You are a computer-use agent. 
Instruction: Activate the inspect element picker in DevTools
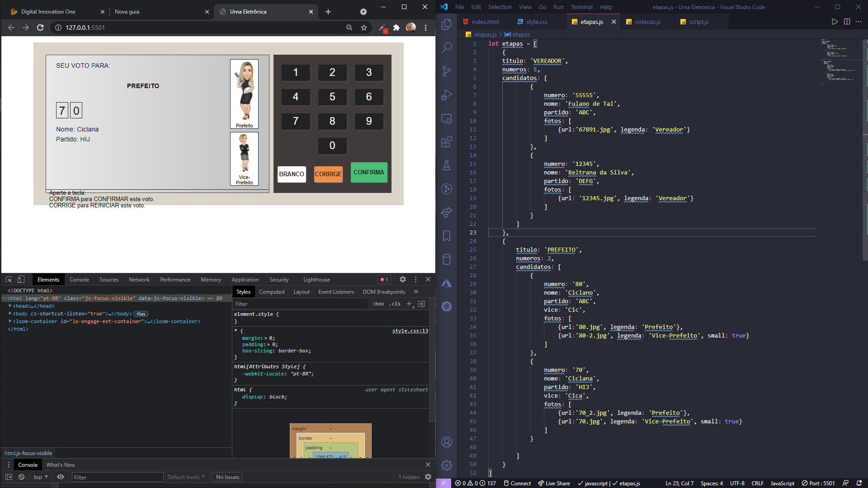click(x=8, y=279)
